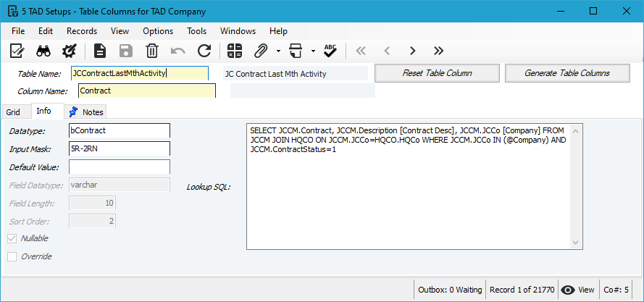Open the calculator toolbar icon
This screenshot has width=644, height=302.
(235, 51)
